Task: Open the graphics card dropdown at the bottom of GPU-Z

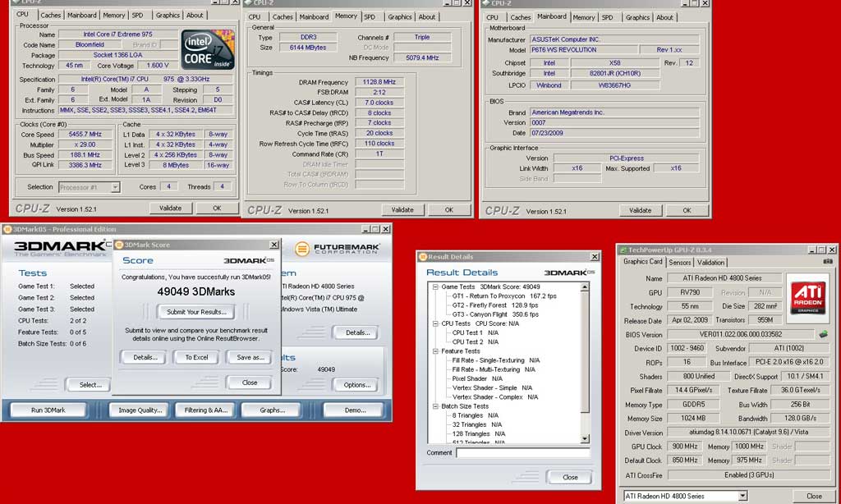Action: coord(742,496)
